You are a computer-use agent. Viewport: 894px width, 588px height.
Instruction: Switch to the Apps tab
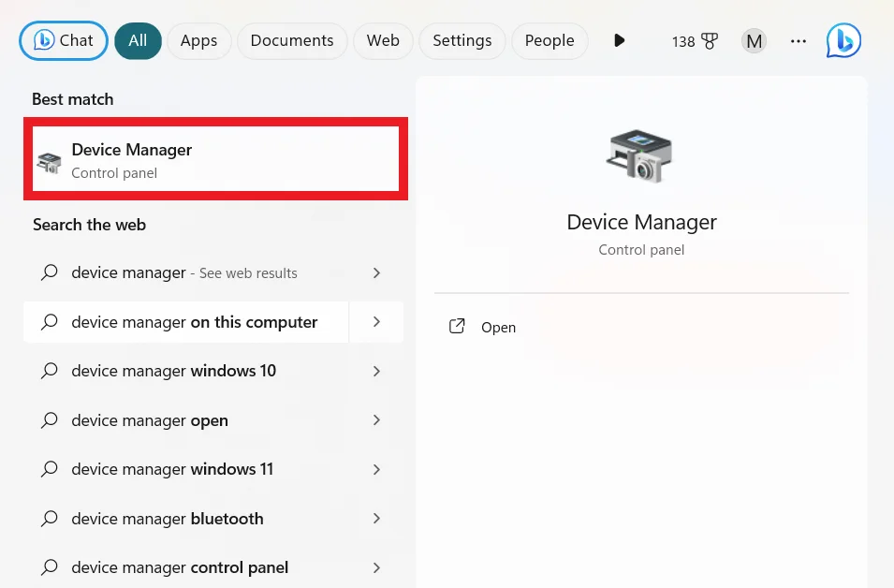pos(198,40)
